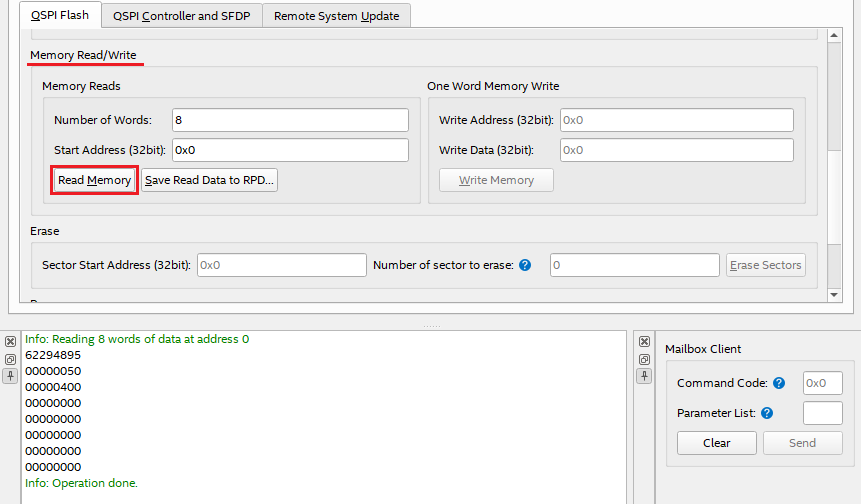Select the QSPI Flash tab

coord(59,16)
